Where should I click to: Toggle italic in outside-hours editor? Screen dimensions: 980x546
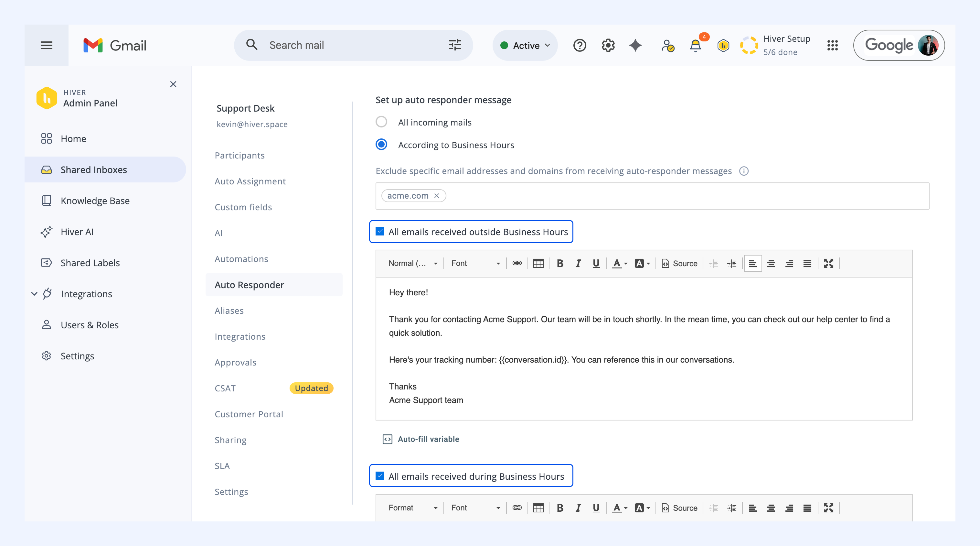(578, 263)
